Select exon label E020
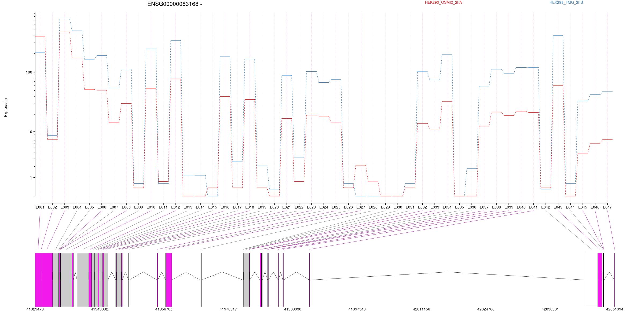 pyautogui.click(x=274, y=207)
